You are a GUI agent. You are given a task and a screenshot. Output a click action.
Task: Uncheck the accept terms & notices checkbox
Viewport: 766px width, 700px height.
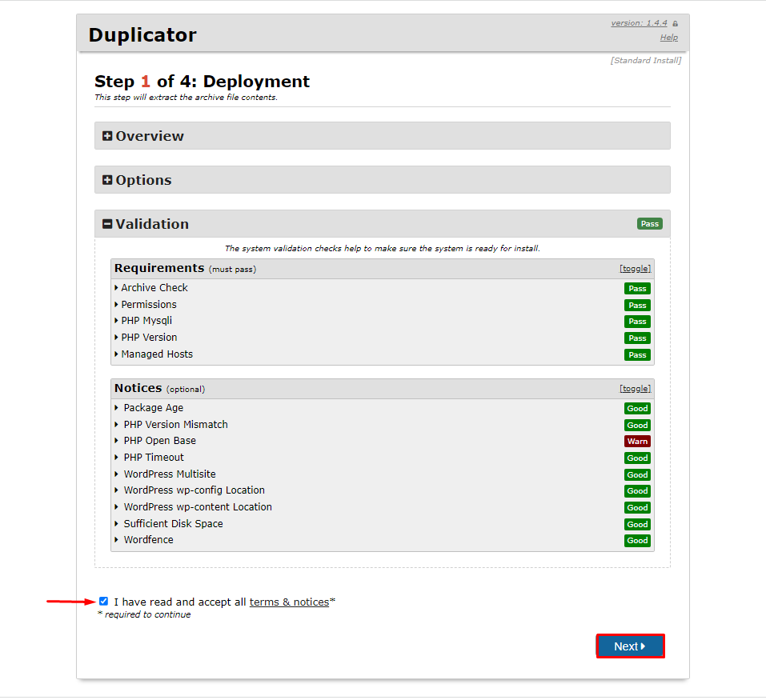point(103,602)
